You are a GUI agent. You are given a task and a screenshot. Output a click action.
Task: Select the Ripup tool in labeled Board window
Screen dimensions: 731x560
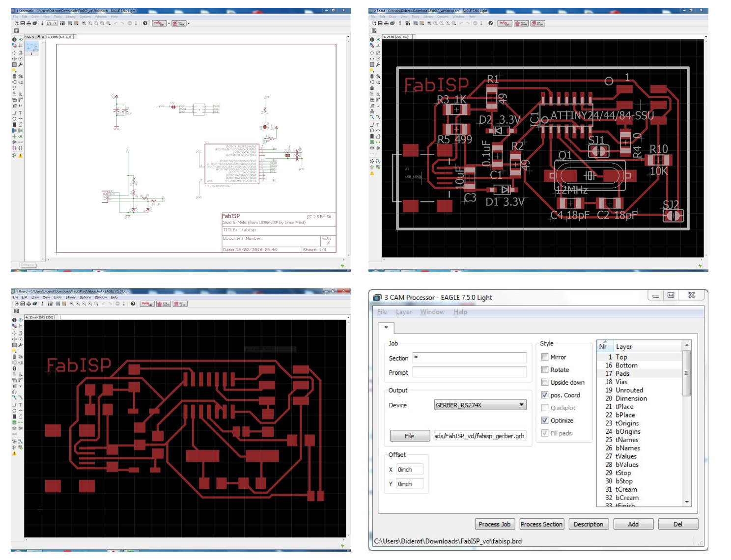(378, 117)
